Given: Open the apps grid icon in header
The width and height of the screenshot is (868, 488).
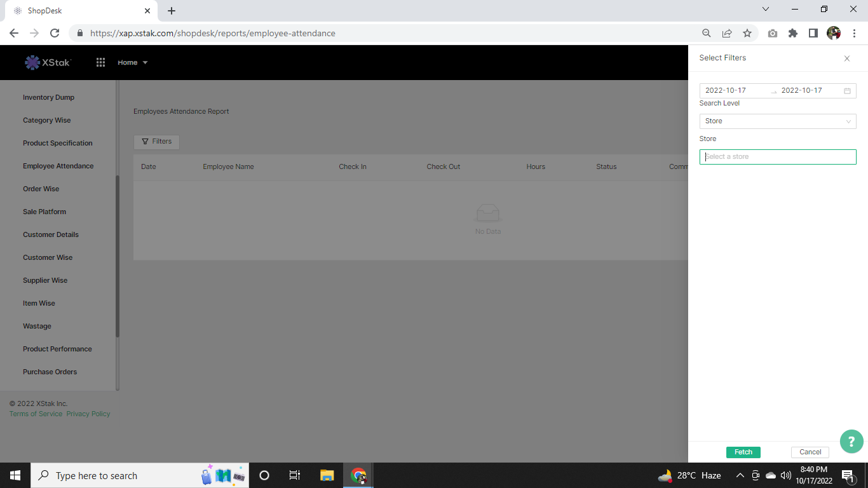Looking at the screenshot, I should pos(100,62).
